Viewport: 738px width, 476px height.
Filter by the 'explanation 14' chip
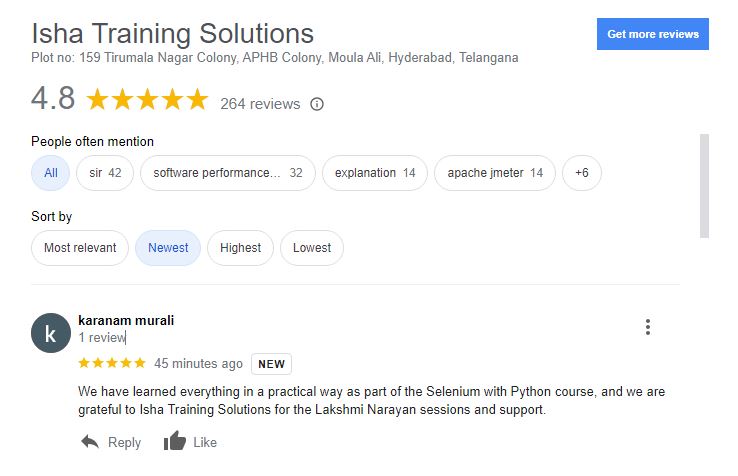click(375, 173)
